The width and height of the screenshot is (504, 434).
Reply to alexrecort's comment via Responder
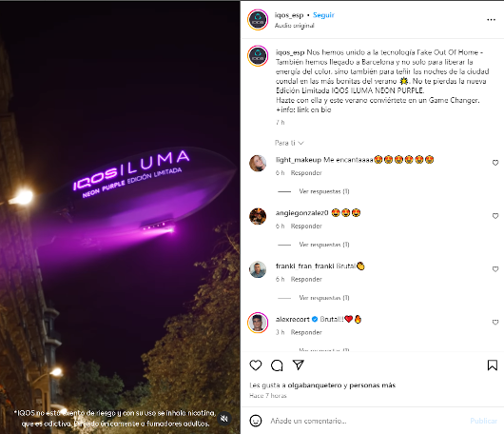click(306, 332)
